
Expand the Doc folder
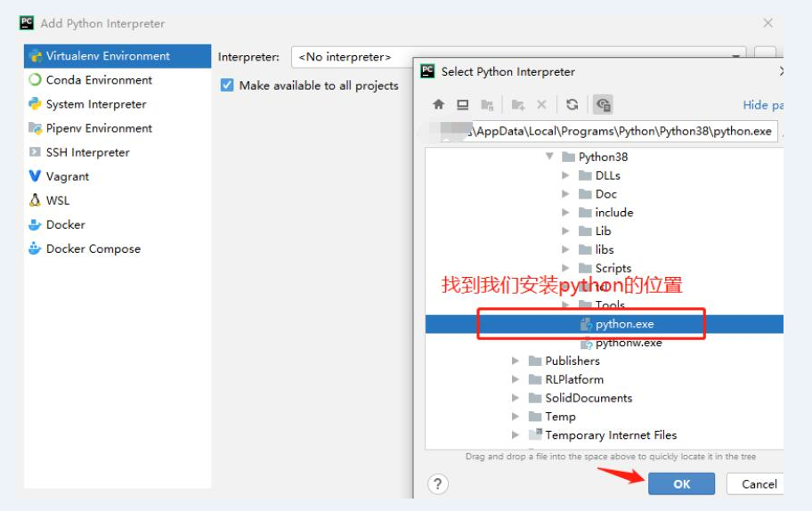(565, 194)
